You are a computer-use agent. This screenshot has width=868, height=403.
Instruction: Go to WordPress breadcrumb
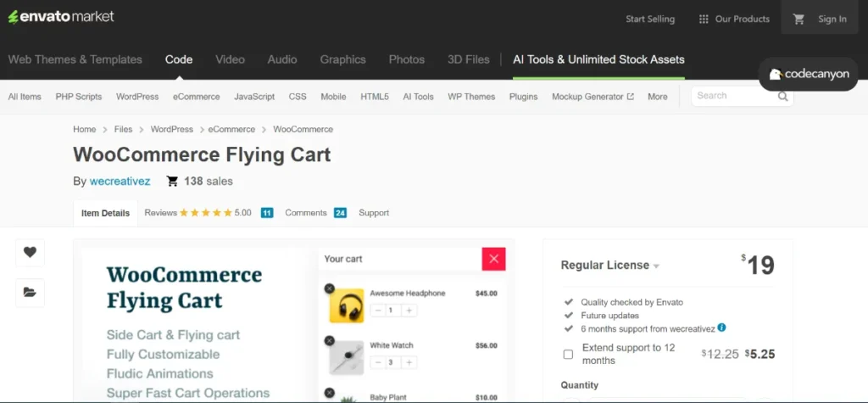(171, 129)
